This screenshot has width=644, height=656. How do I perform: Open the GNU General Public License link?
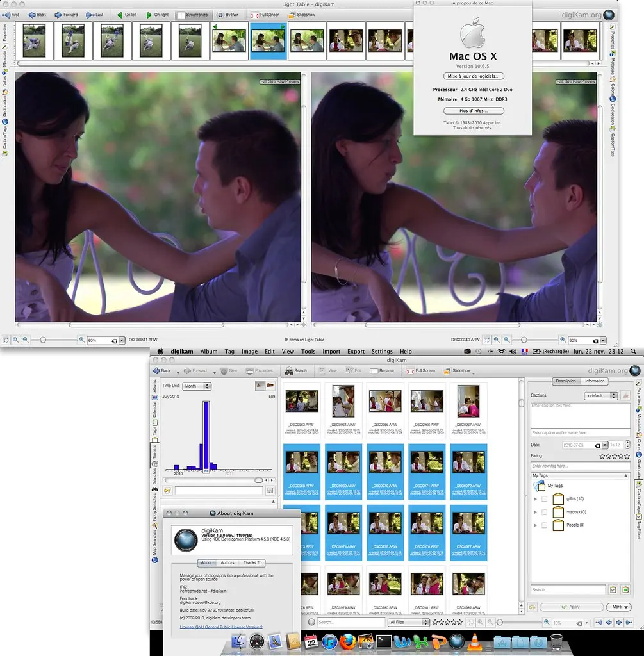pyautogui.click(x=221, y=627)
